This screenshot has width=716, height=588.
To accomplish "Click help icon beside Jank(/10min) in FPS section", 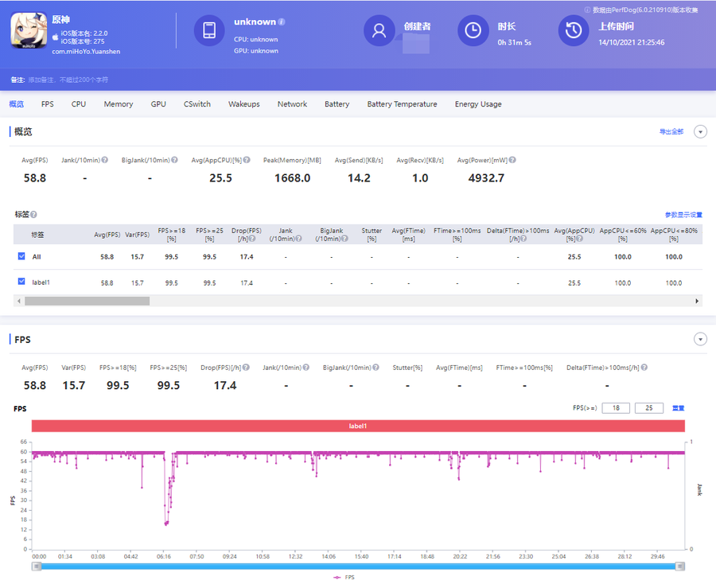I will point(306,368).
